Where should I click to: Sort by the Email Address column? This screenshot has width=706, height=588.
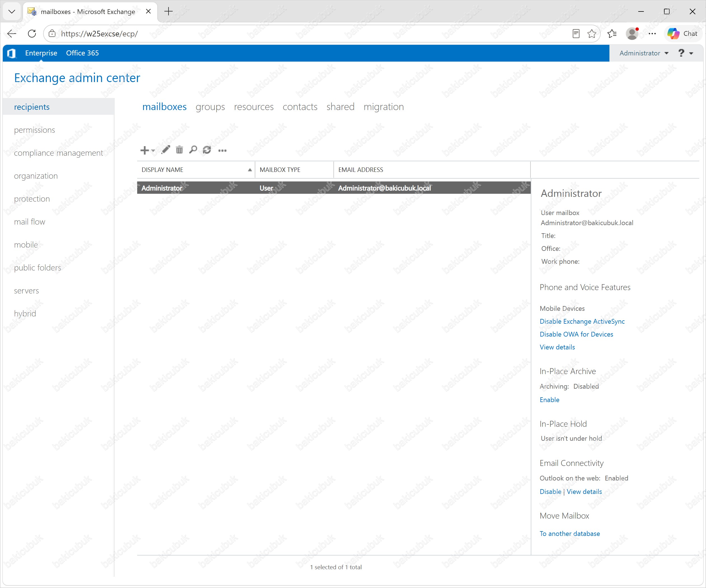point(432,170)
